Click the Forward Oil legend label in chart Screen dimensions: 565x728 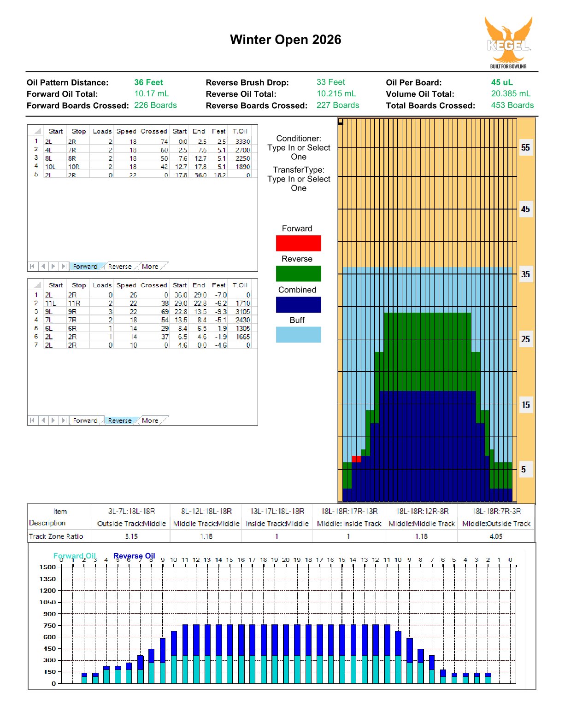click(x=74, y=555)
